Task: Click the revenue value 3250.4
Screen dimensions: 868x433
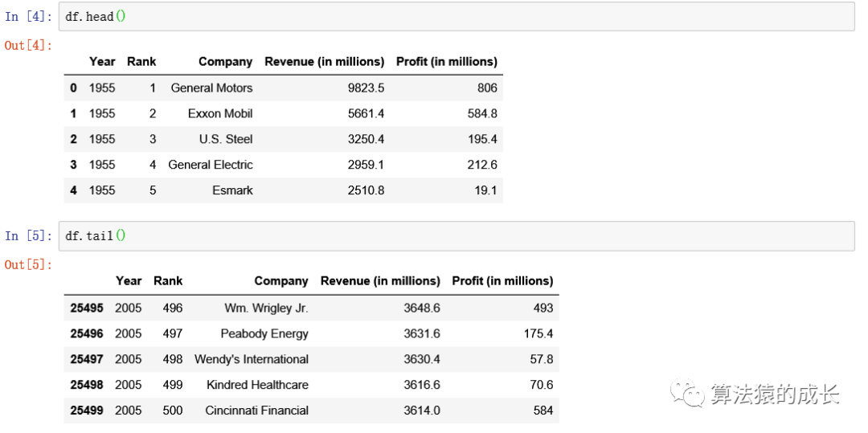Action: coord(366,139)
